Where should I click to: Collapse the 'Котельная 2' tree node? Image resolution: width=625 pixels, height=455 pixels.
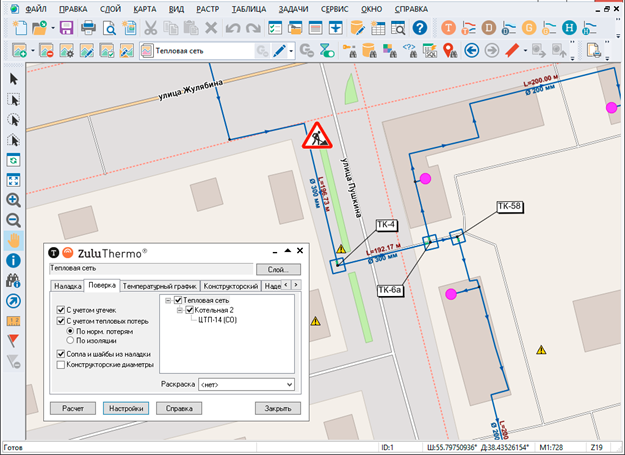pos(178,310)
